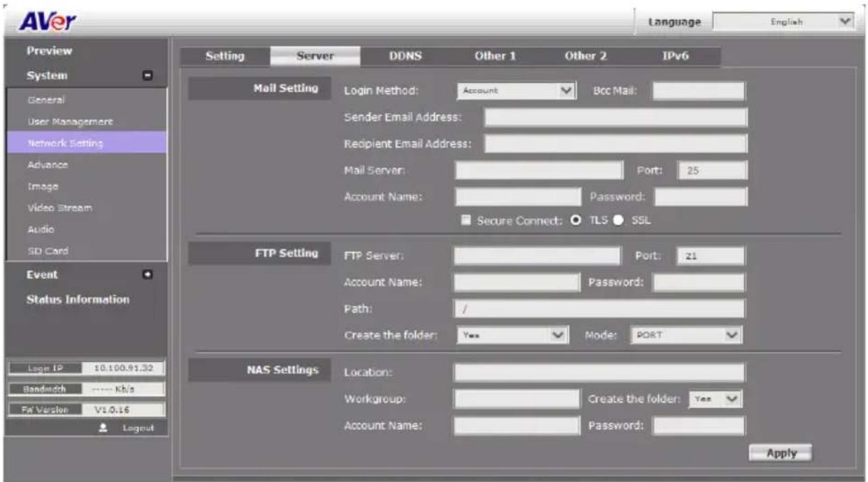The image size is (868, 482).
Task: Click the Mail Setting Password field
Action: tap(700, 197)
